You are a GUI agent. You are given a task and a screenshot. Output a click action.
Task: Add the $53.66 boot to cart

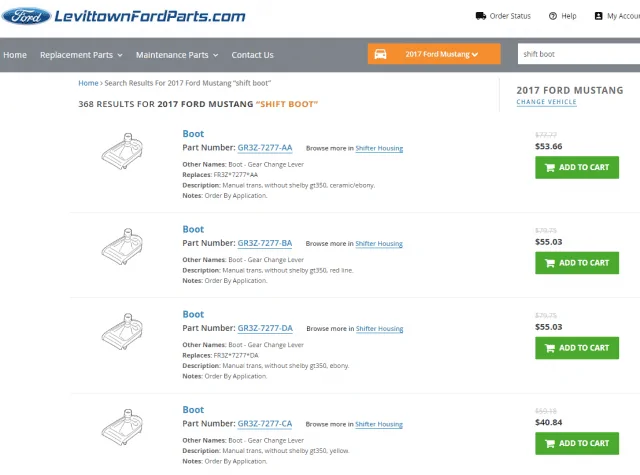click(x=577, y=167)
